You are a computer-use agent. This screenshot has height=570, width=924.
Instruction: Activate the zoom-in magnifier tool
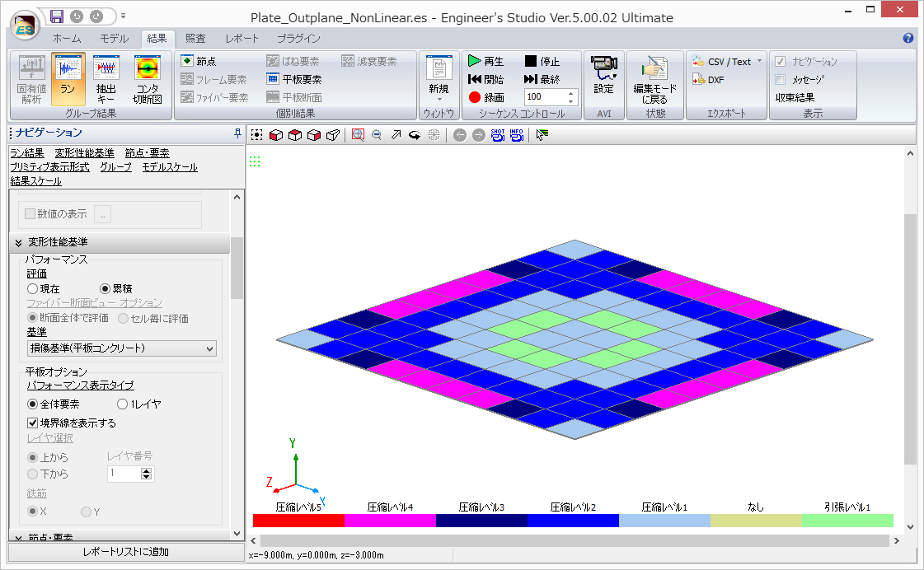pos(358,135)
